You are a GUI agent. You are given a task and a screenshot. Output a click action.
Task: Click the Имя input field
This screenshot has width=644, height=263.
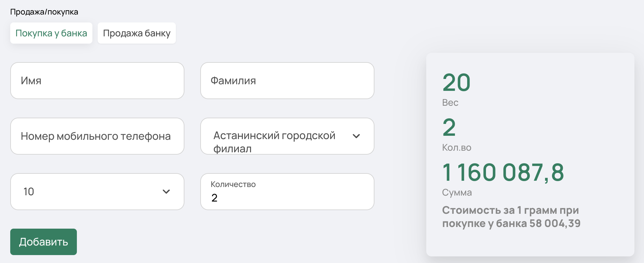click(97, 81)
